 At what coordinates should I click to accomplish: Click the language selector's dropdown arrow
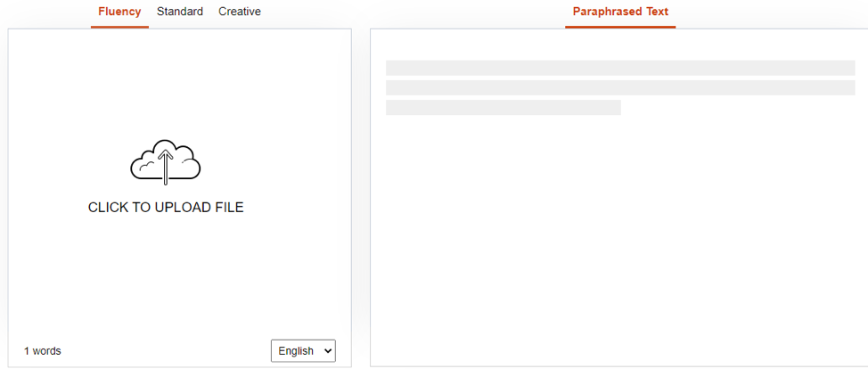pos(326,351)
